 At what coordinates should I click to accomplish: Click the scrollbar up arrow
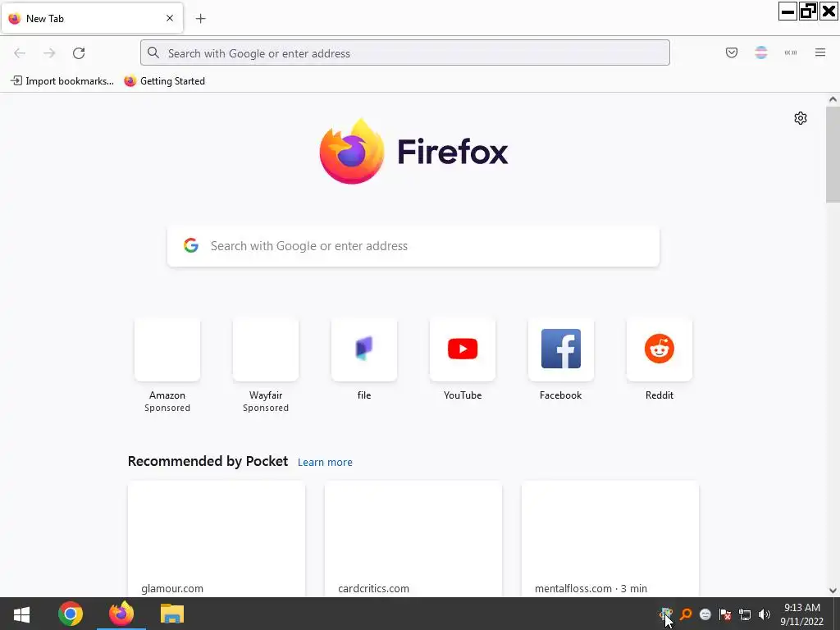[x=833, y=99]
